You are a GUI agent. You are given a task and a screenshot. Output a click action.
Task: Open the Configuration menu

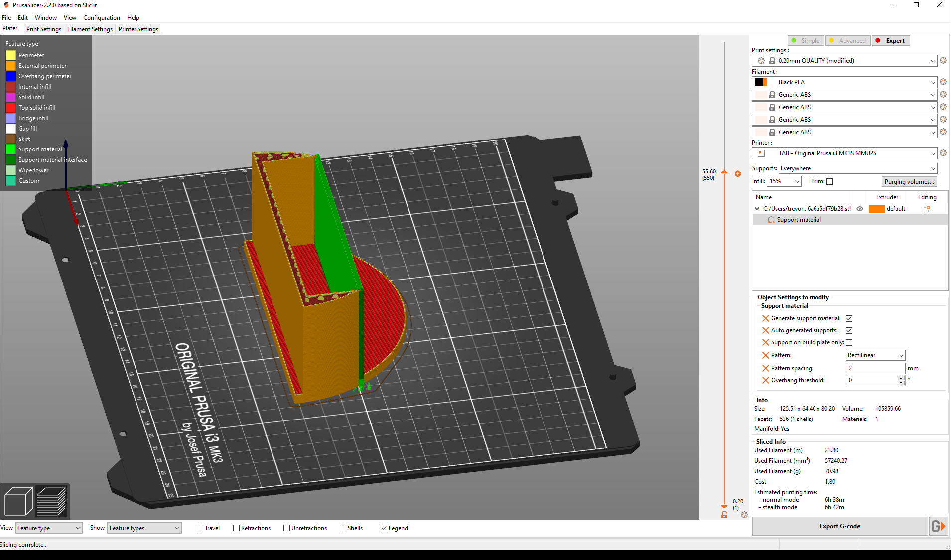(x=102, y=17)
